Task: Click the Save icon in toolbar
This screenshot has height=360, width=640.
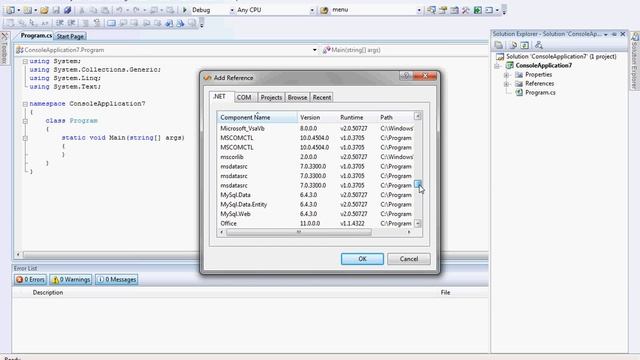Action: (56, 10)
